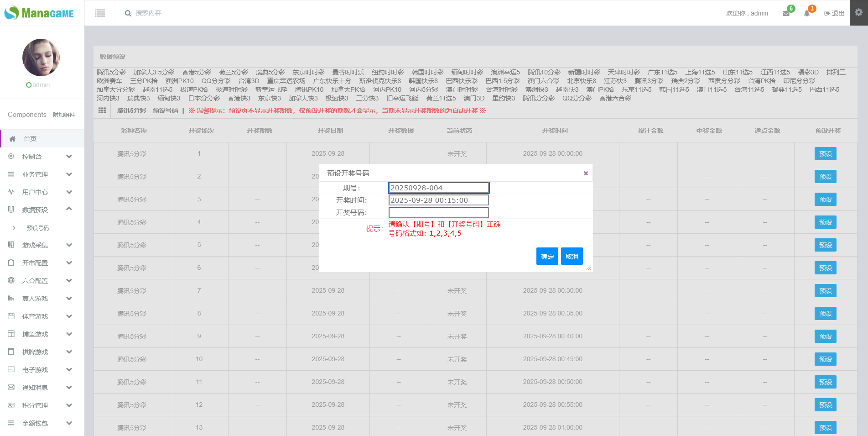Open 首页 in the sidebar

coord(30,139)
